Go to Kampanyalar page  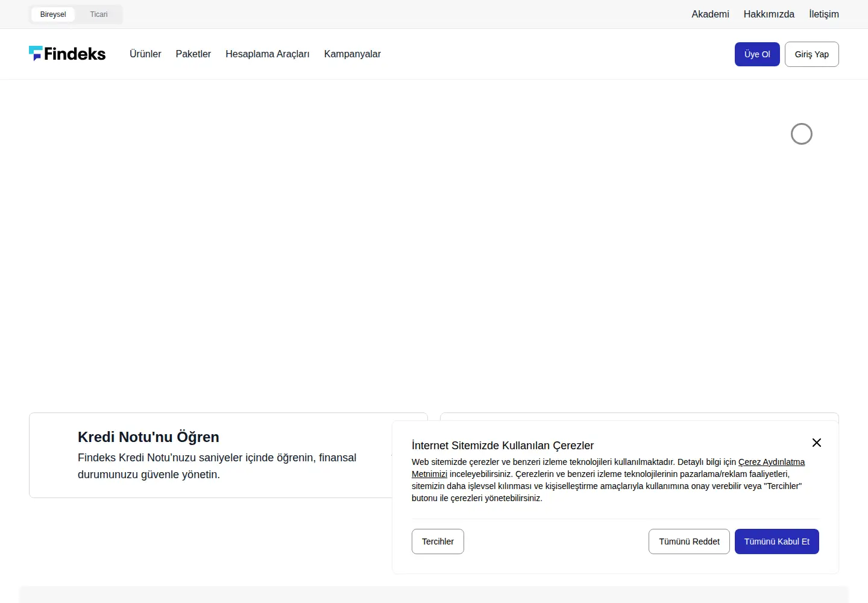click(x=353, y=54)
